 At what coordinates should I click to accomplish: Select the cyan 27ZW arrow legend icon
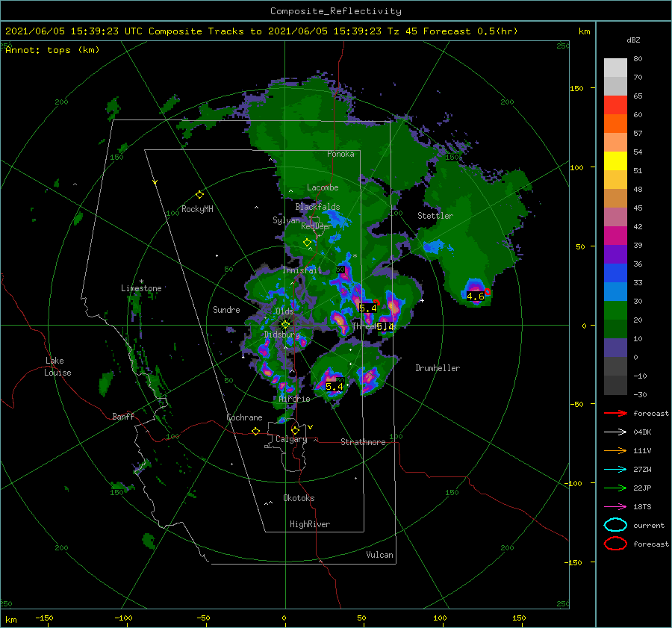coord(615,470)
